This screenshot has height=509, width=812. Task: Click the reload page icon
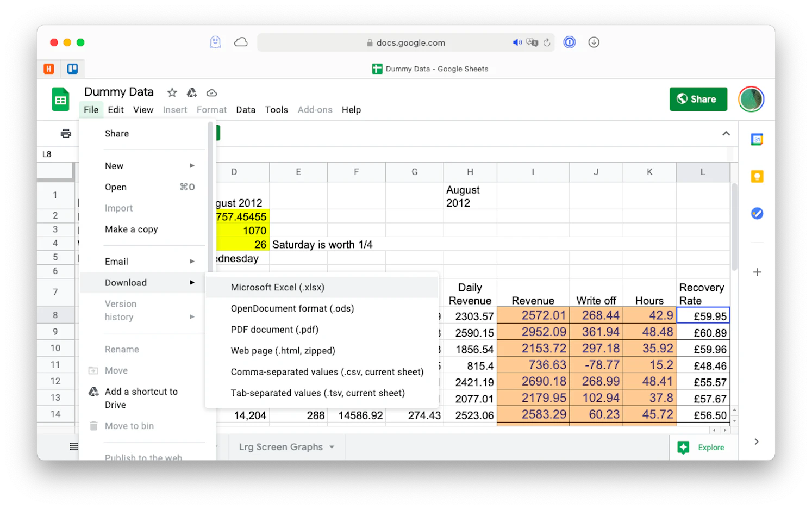point(547,42)
